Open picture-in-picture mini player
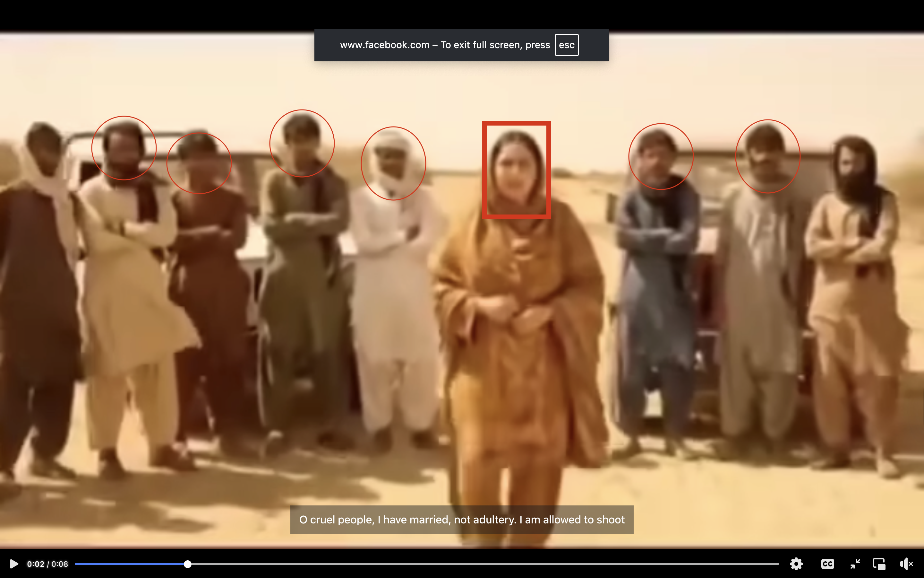This screenshot has width=924, height=578. tap(879, 564)
